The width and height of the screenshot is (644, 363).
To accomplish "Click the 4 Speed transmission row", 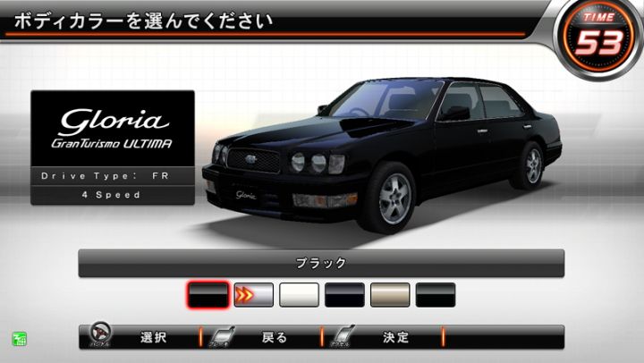I will coord(112,195).
